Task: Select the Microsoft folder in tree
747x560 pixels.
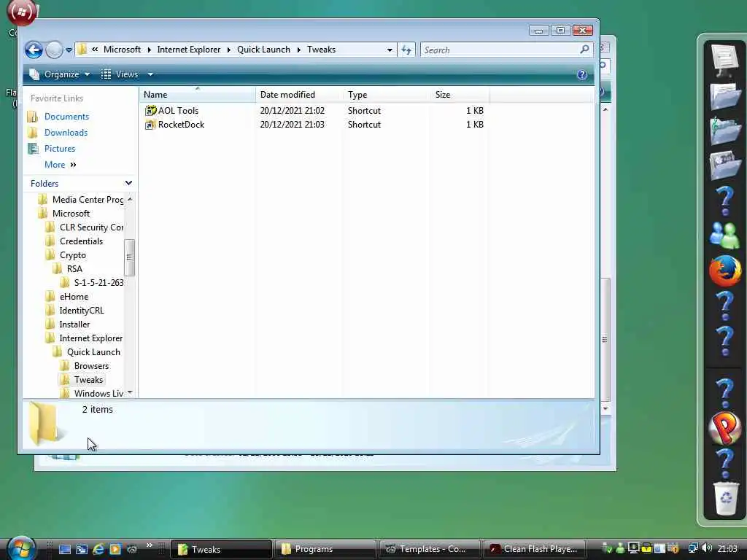Action: click(x=71, y=214)
